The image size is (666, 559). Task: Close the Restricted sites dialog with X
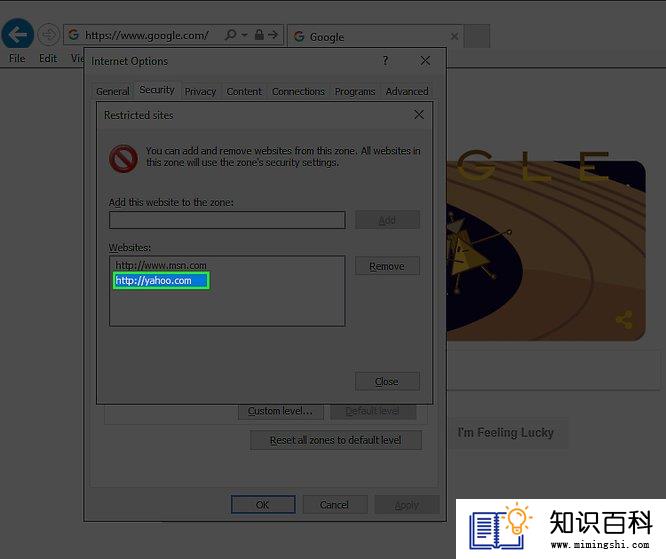click(x=419, y=114)
